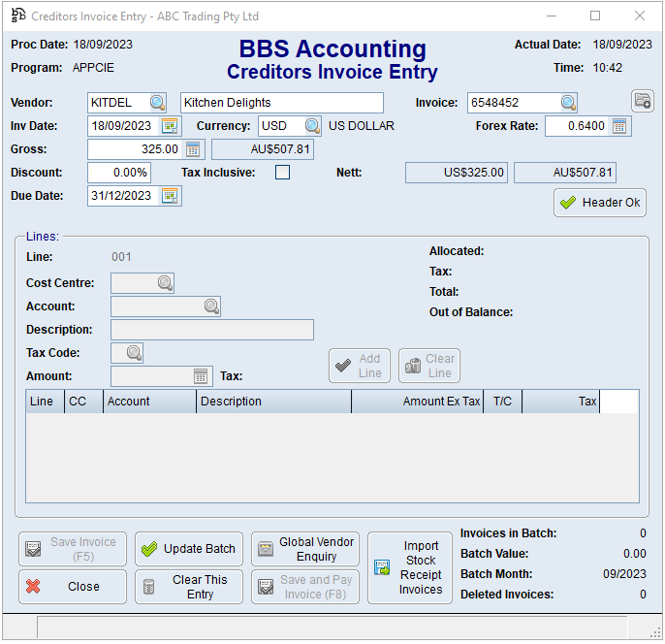This screenshot has height=644, width=665.
Task: Click Import Stock Receipt Invoices
Action: point(410,567)
